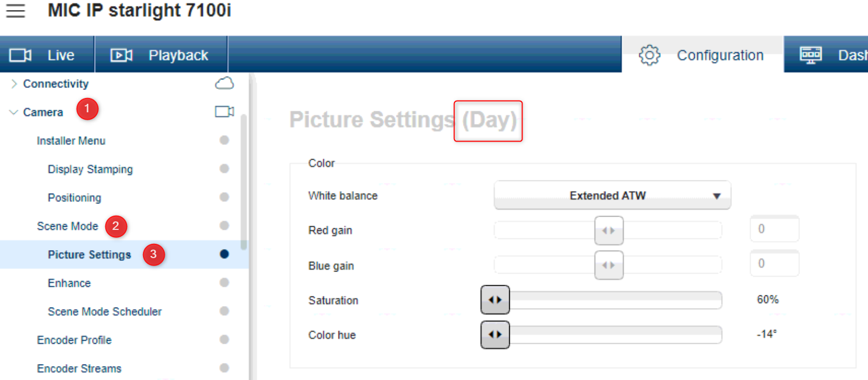Viewport: 868px width, 380px height.
Task: Select Scene Mode Scheduler in sidebar
Action: point(105,312)
